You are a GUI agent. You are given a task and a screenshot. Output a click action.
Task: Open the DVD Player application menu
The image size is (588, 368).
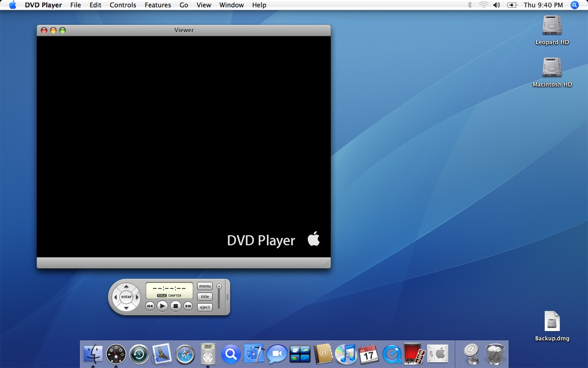pos(43,5)
